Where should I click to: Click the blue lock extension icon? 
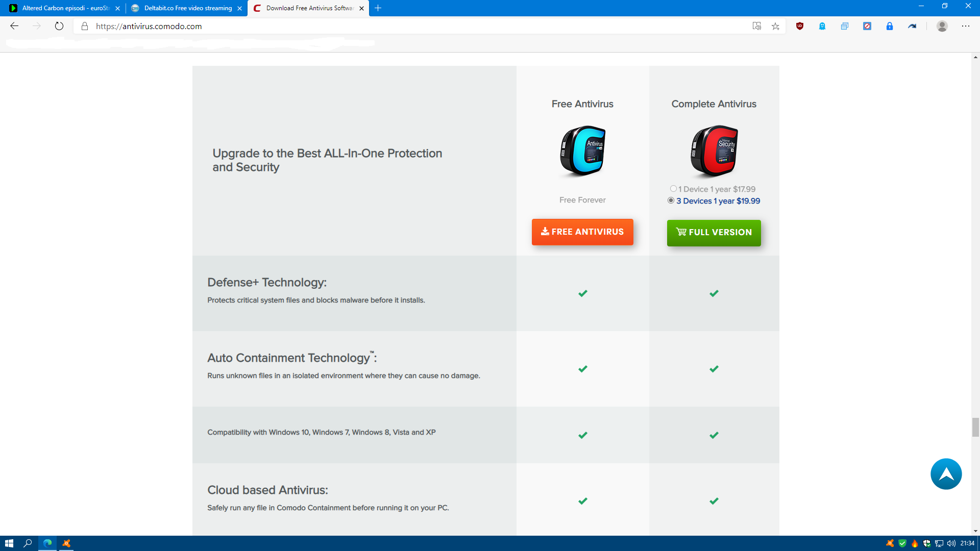890,26
